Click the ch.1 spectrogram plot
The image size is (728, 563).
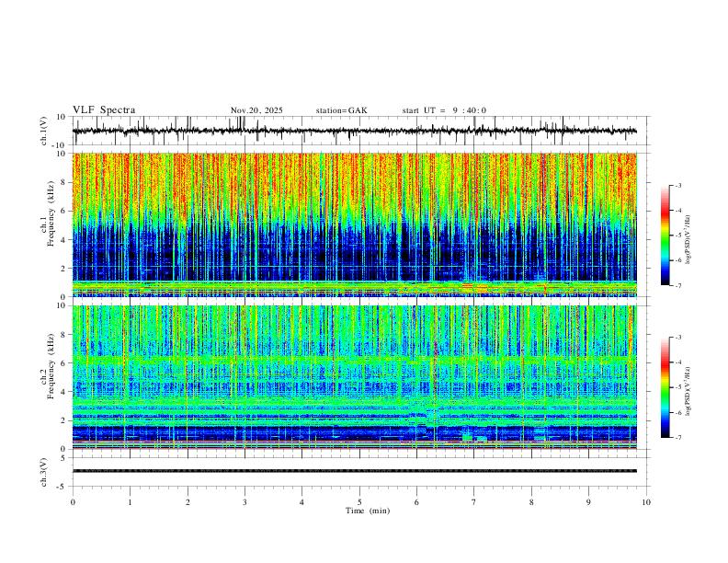[x=354, y=224]
